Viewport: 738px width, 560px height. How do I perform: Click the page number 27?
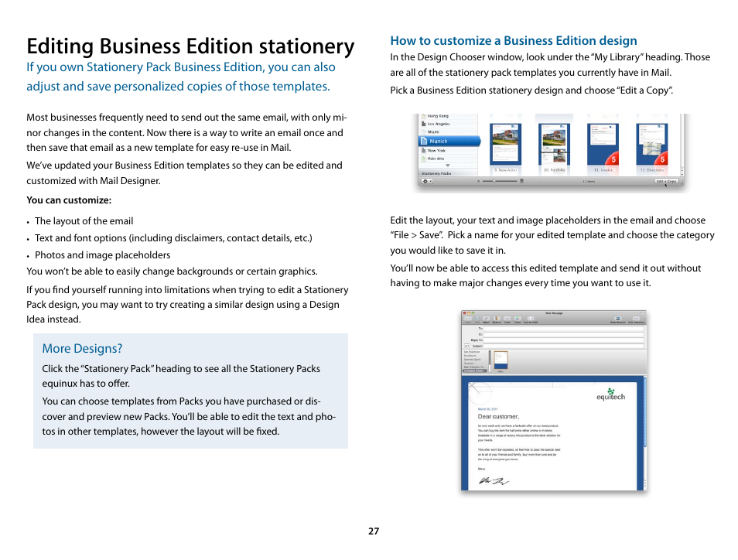(x=374, y=531)
